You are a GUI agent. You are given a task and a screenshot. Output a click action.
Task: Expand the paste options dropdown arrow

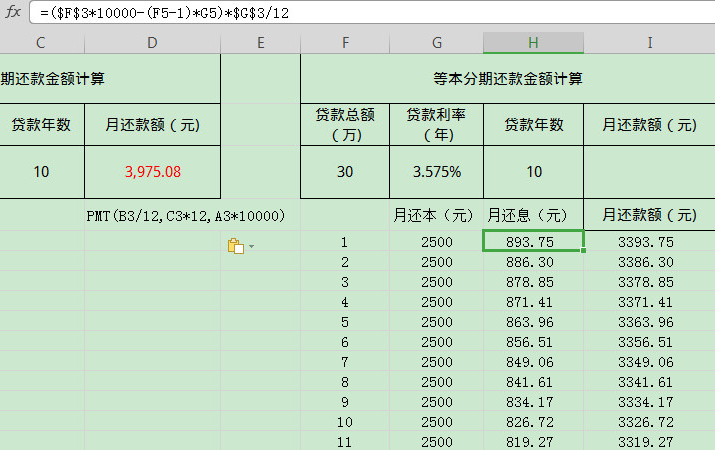click(251, 247)
